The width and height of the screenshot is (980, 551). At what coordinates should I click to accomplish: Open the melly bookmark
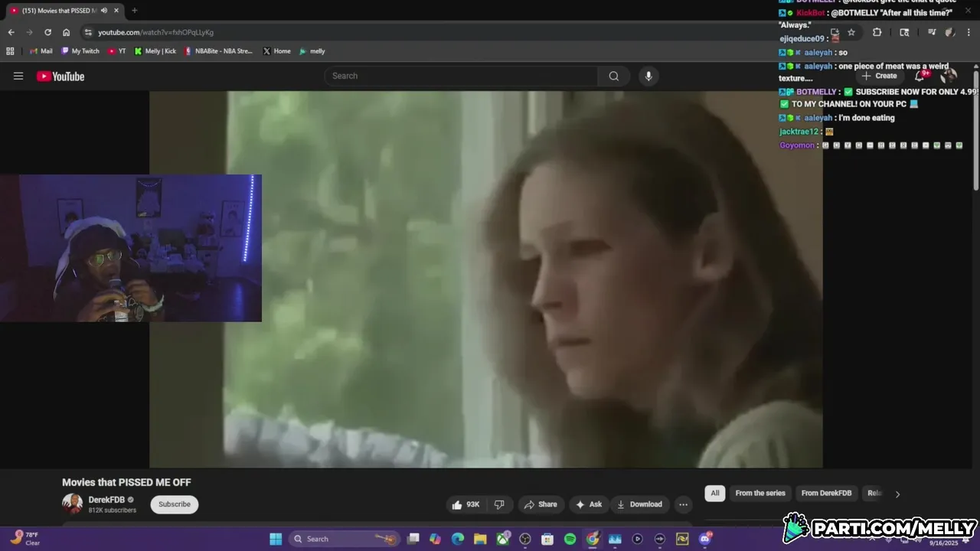pos(312,51)
